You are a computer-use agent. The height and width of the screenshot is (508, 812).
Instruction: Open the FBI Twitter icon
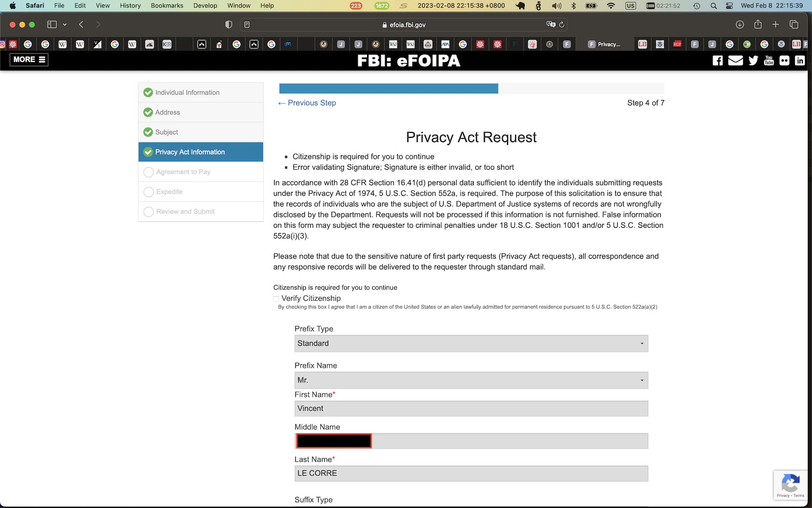pos(753,60)
